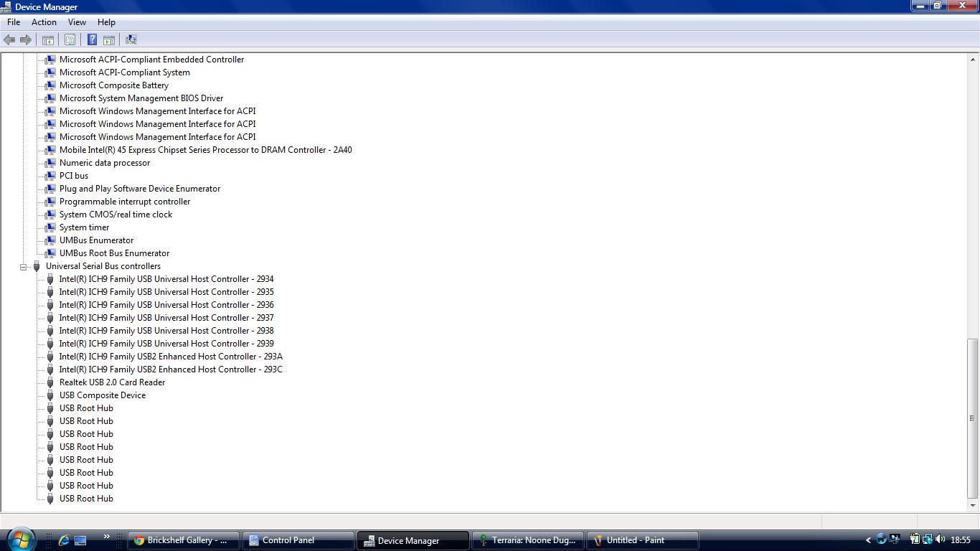Screen dimensions: 980x551
Task: Click the device icon beside Numeric data processor
Action: (50, 163)
